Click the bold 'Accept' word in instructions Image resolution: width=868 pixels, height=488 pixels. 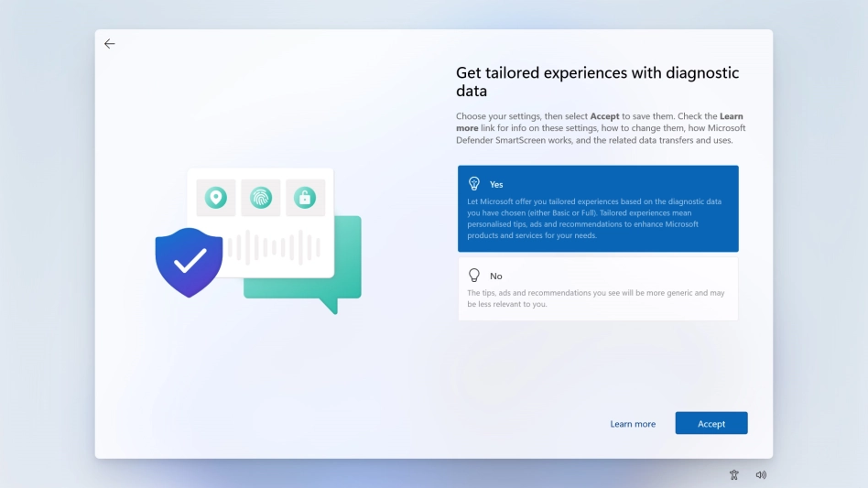tap(604, 116)
